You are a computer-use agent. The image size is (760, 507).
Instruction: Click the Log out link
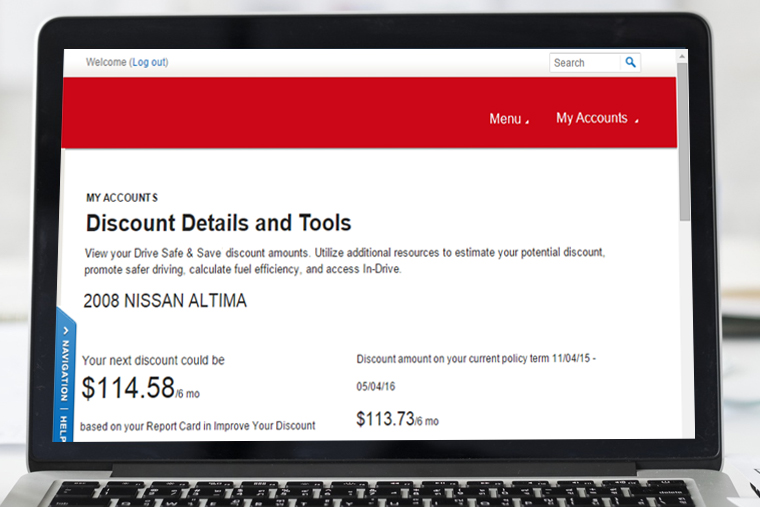pos(149,62)
